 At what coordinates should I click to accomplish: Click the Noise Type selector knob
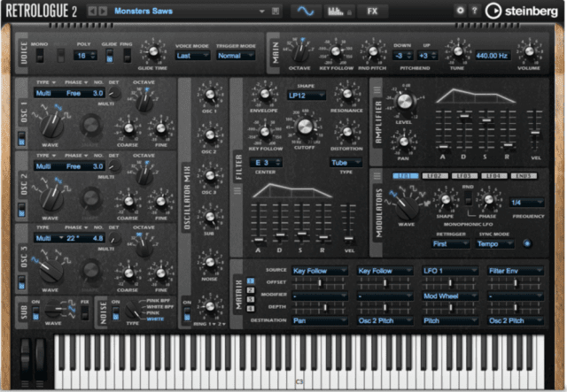tap(134, 310)
